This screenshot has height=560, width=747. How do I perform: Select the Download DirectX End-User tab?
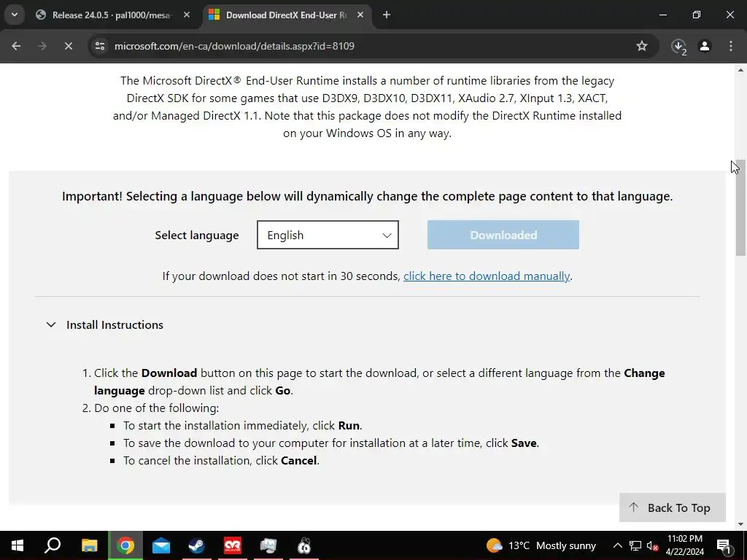286,15
